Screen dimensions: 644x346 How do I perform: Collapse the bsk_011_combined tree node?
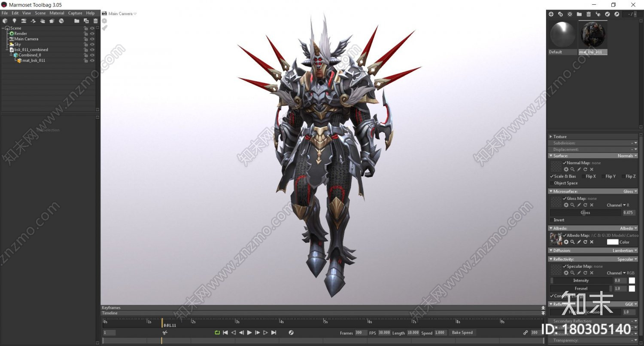pyautogui.click(x=7, y=50)
